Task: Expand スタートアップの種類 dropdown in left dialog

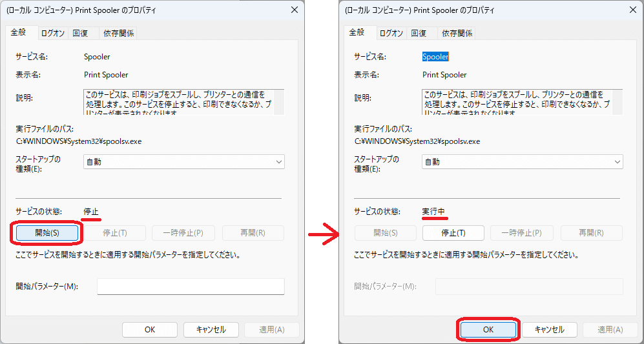Action: [183, 161]
